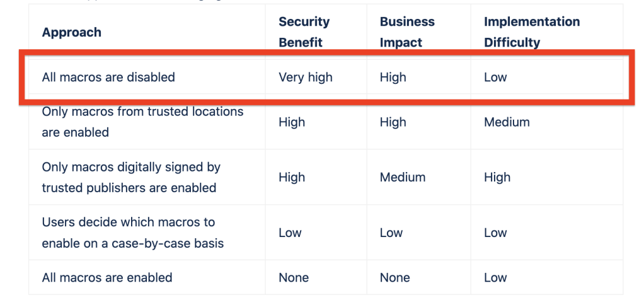Select the "All macros are enabled" cell

point(107,277)
